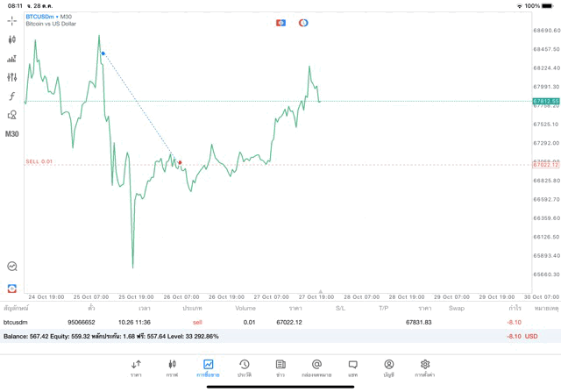The image size is (561, 392).
Task: Tap the SELL 0.01 order line
Action: tap(39, 161)
